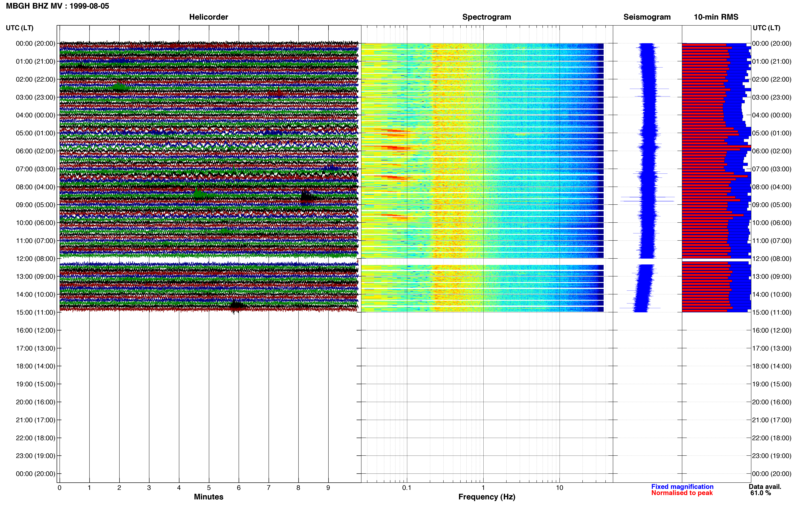The height and width of the screenshot is (508, 812).
Task: Click left time label 07:00 (03:00)
Action: (36, 169)
